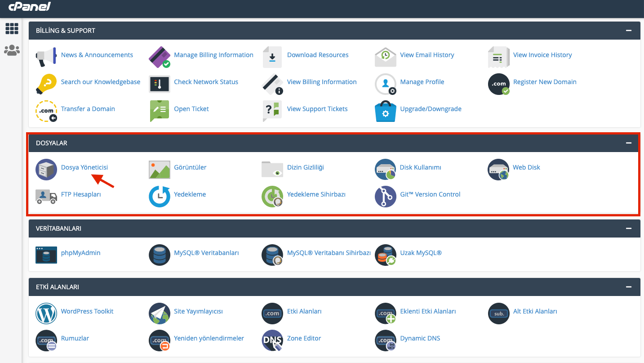
Task: Click the Check Network Status icon
Action: tap(160, 84)
